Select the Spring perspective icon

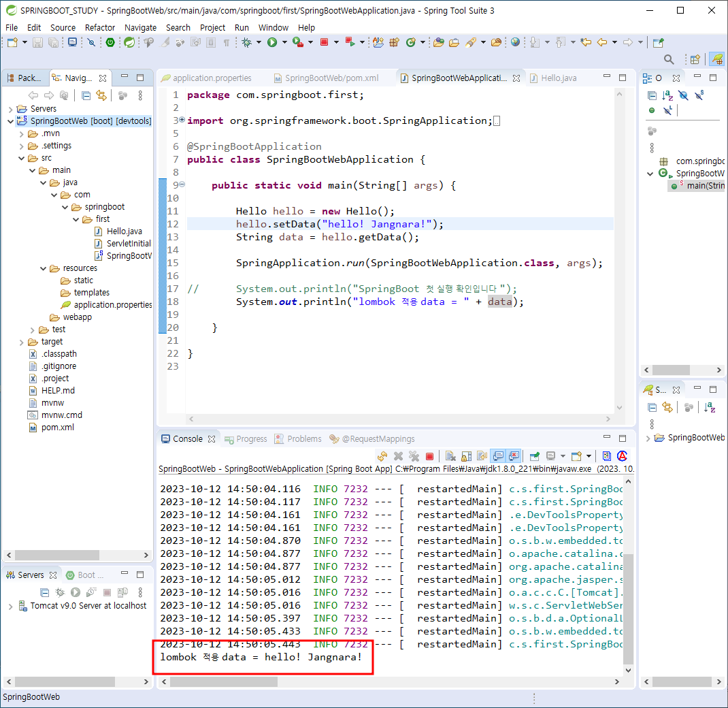tap(717, 59)
